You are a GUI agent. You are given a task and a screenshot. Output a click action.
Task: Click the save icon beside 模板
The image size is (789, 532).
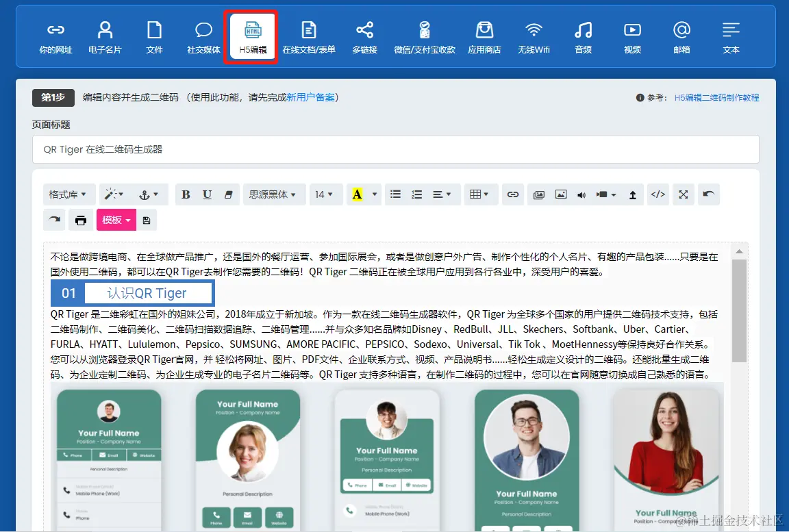pyautogui.click(x=146, y=220)
